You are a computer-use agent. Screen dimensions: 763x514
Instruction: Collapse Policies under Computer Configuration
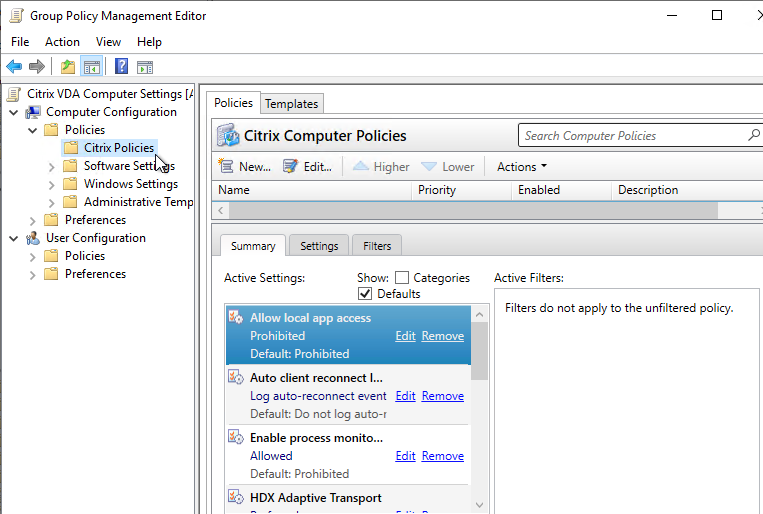point(33,130)
